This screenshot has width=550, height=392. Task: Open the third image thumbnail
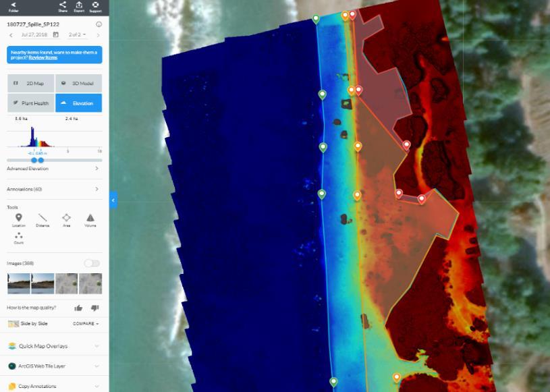tap(67, 283)
